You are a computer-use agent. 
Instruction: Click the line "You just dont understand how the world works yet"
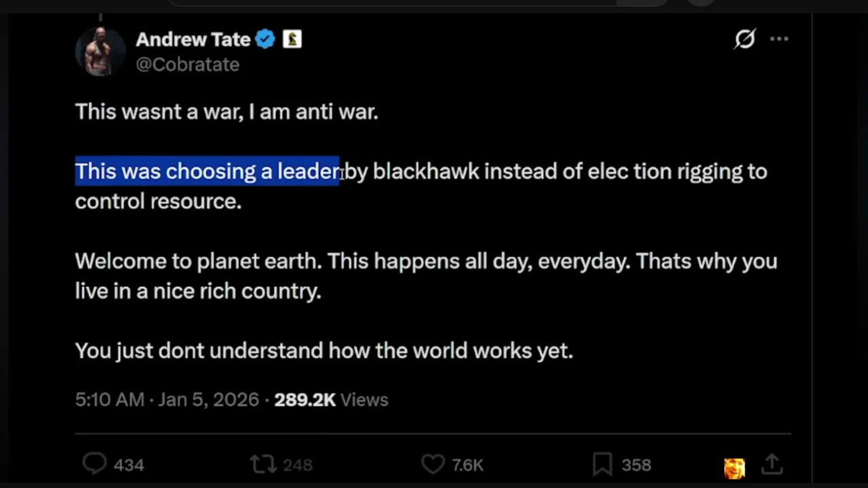click(x=324, y=350)
